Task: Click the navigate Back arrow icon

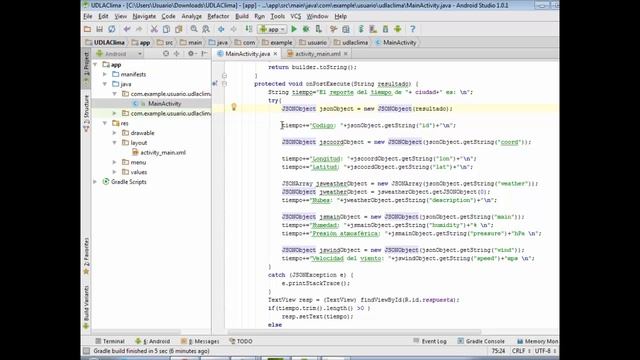Action: tap(221, 29)
